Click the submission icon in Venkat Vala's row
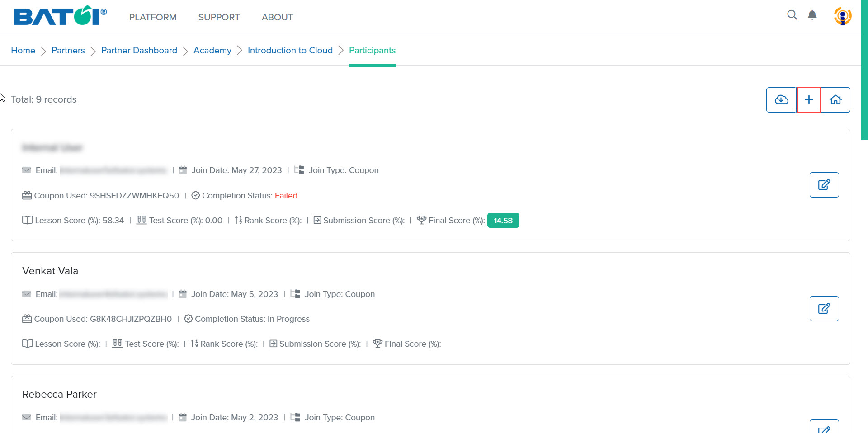 [x=274, y=344]
